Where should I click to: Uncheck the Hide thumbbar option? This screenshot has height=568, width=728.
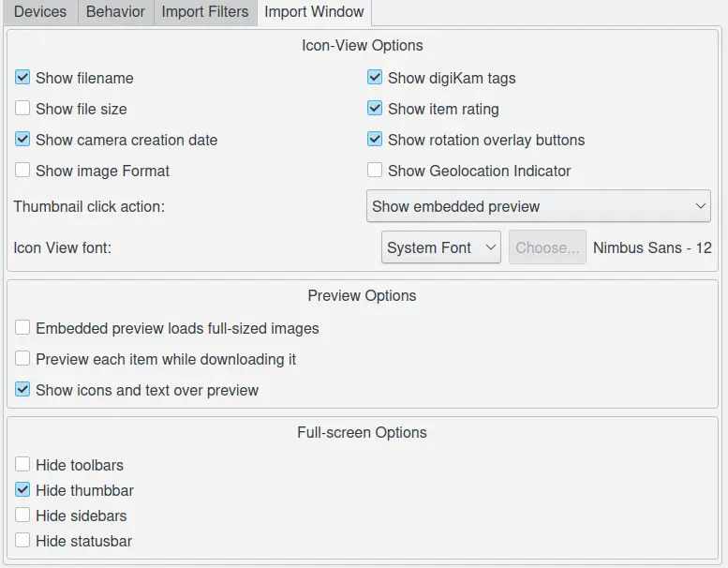(x=23, y=490)
